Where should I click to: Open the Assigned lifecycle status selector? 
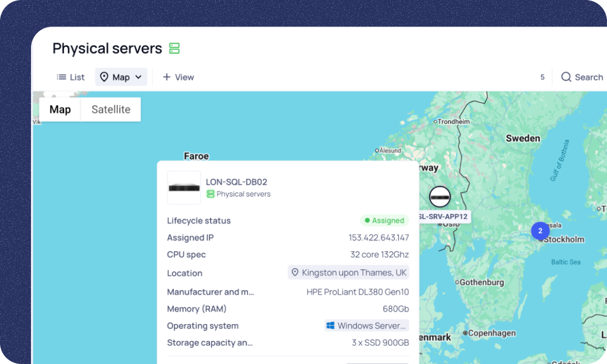(x=384, y=220)
